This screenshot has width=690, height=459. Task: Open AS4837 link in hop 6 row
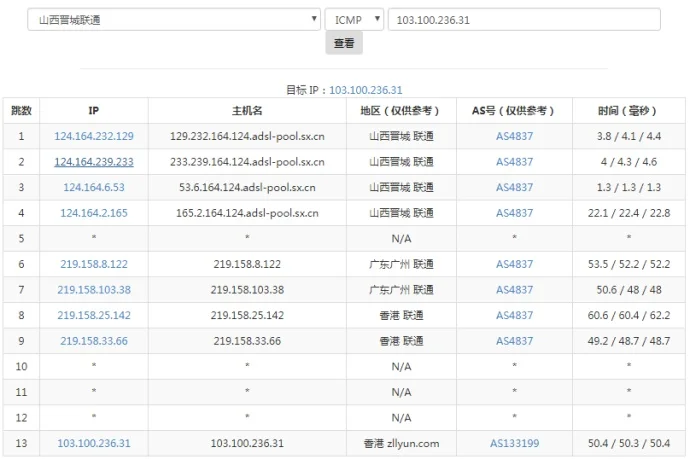pos(514,264)
